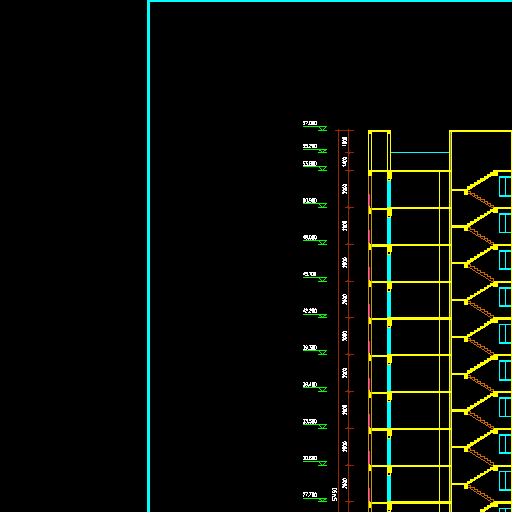
Task: Select the topmost 57.000 elevation marker
Action: (315, 126)
